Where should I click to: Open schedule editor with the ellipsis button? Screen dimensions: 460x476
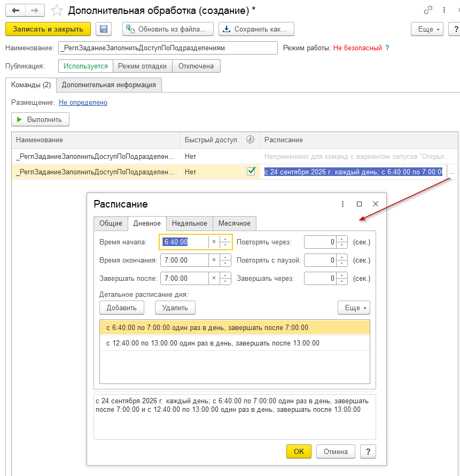(x=452, y=172)
